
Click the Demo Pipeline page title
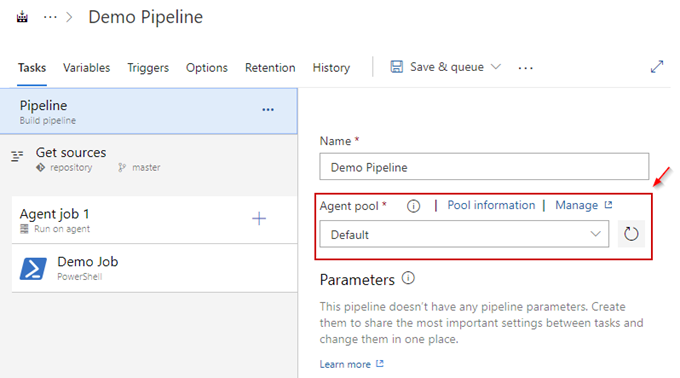[146, 17]
